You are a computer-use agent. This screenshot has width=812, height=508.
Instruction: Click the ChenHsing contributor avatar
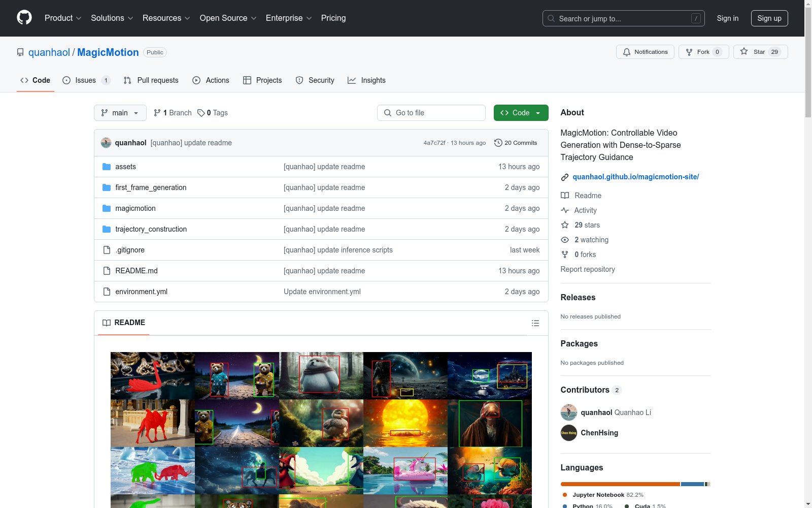click(x=569, y=433)
